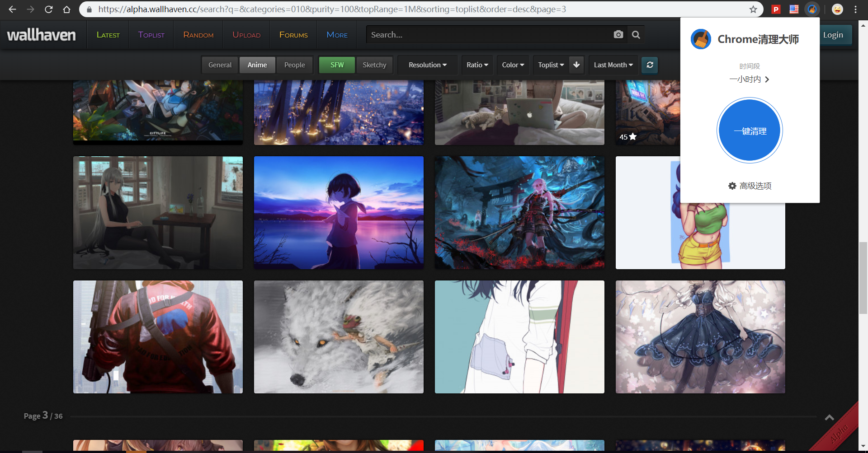Open the sunset lake girl wallpaper
The image size is (868, 453).
pyautogui.click(x=339, y=213)
